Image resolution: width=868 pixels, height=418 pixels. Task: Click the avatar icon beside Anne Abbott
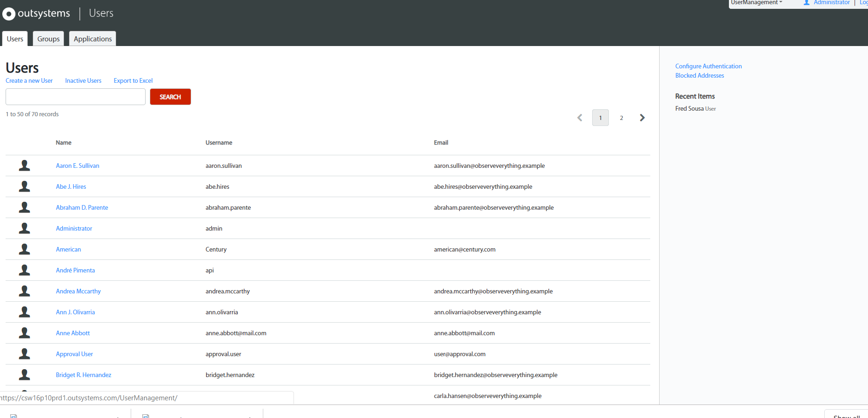point(25,333)
